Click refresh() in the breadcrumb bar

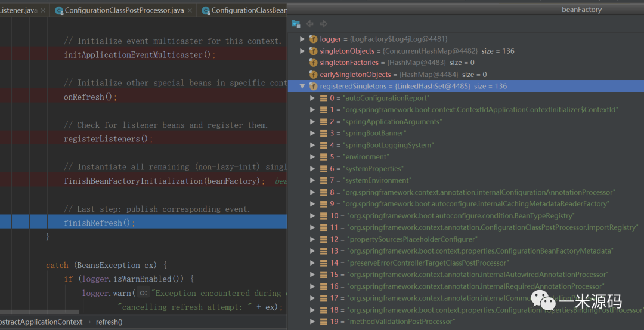coord(109,322)
